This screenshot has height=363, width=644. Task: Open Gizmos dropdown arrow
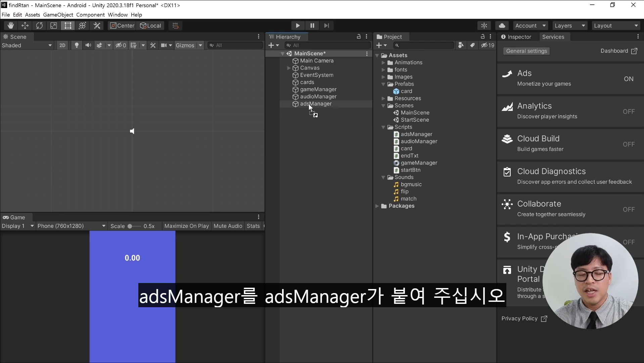click(x=200, y=45)
